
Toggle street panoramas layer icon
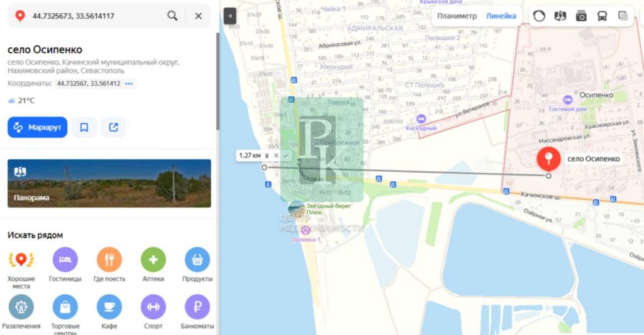click(560, 16)
